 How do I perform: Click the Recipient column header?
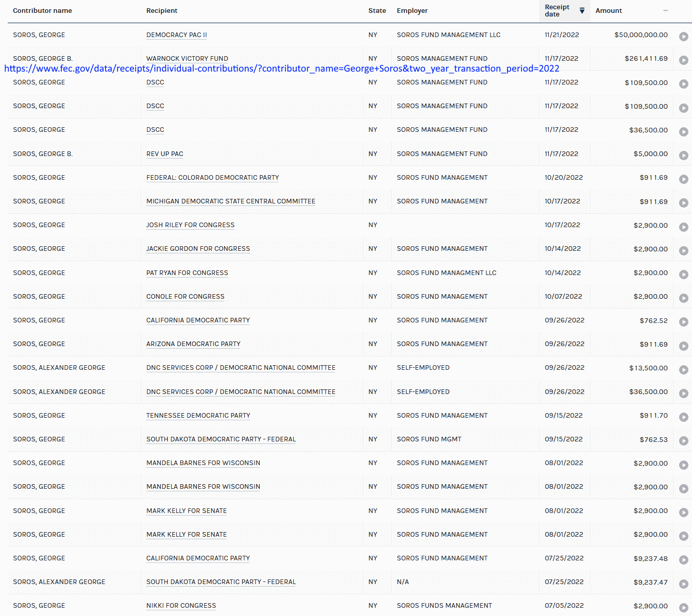(162, 11)
